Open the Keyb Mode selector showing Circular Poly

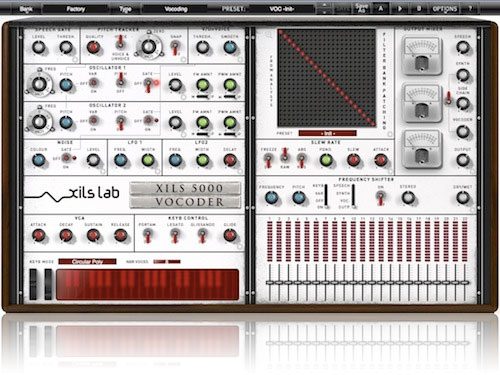coord(87,262)
